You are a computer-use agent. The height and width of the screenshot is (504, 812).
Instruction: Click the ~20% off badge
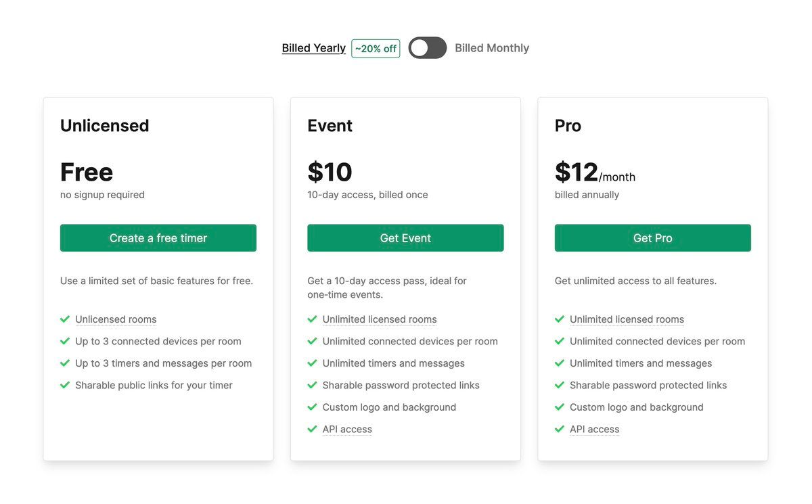coord(376,49)
